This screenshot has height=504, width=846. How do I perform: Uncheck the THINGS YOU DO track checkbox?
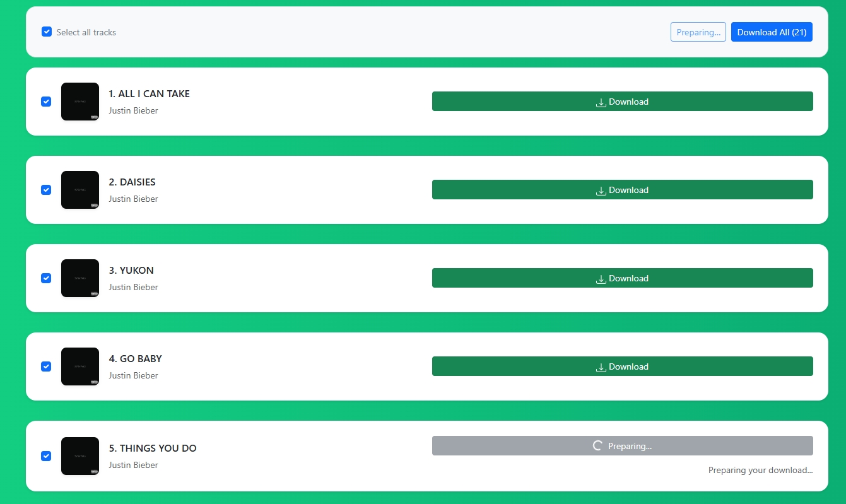[x=46, y=455]
